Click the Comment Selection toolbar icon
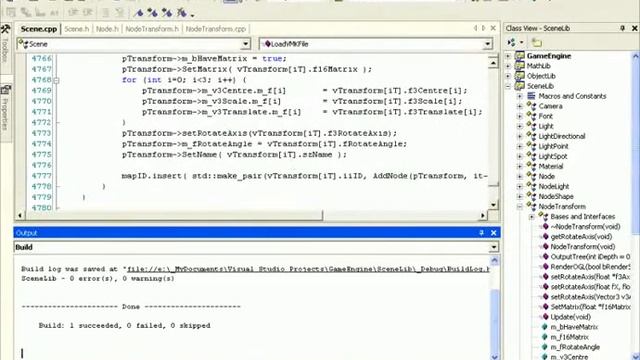The image size is (640, 360). [x=105, y=13]
